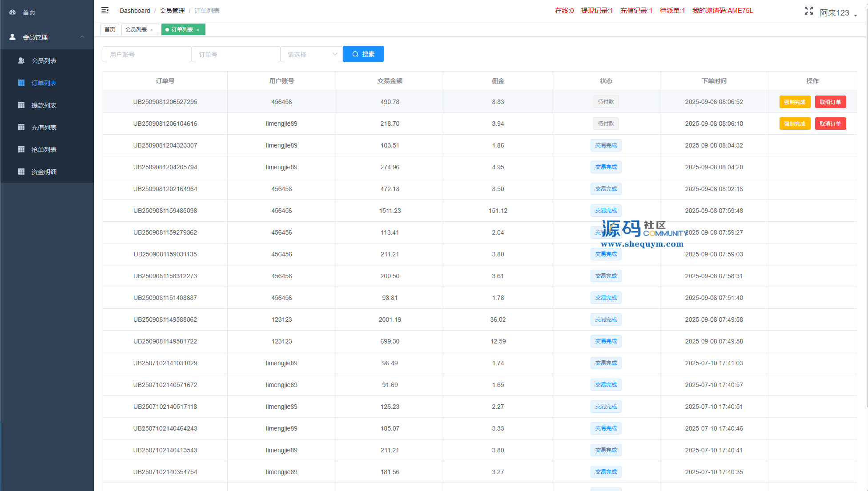Click the 搜索 search button
868x491 pixels.
point(363,54)
